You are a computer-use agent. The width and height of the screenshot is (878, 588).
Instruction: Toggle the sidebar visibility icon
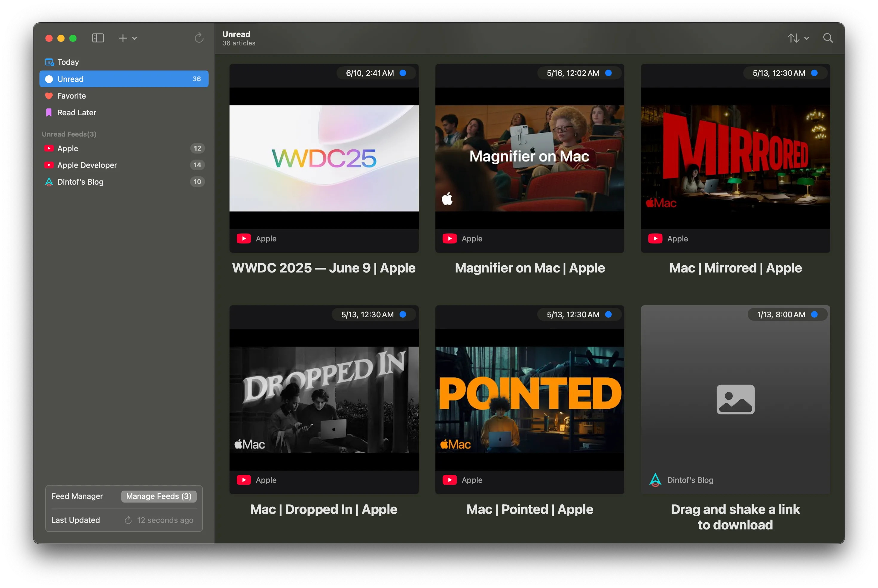click(98, 38)
